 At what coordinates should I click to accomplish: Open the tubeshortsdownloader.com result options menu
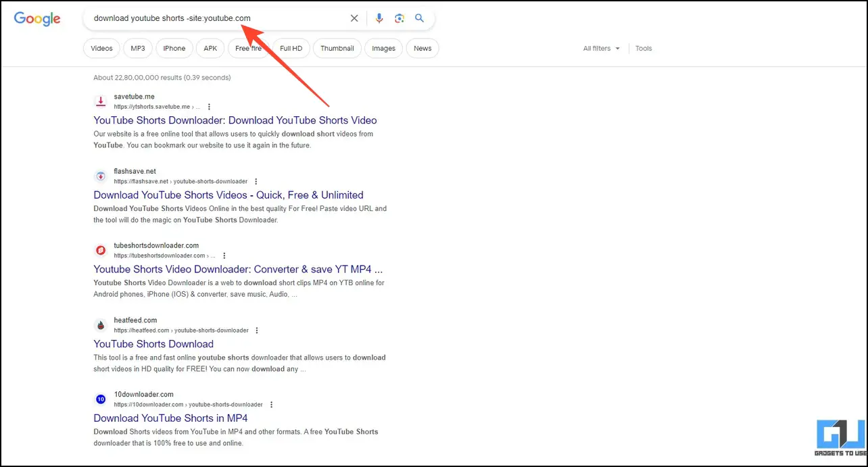(224, 256)
